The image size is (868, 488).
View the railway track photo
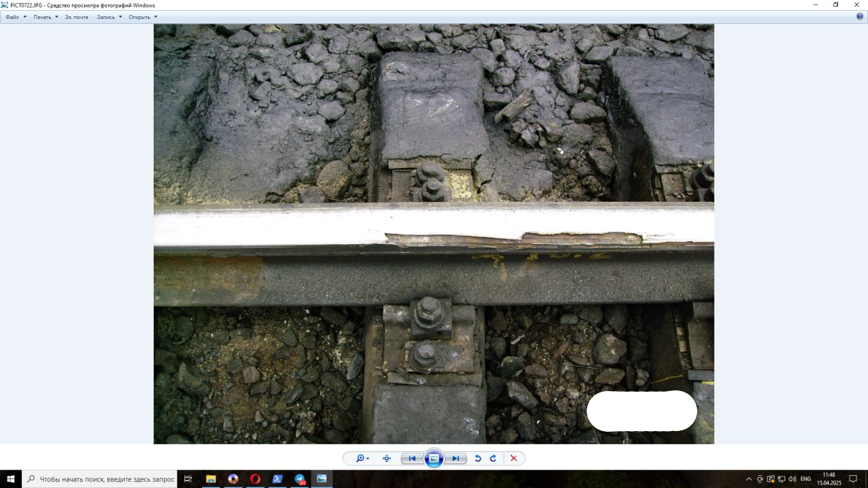(434, 234)
